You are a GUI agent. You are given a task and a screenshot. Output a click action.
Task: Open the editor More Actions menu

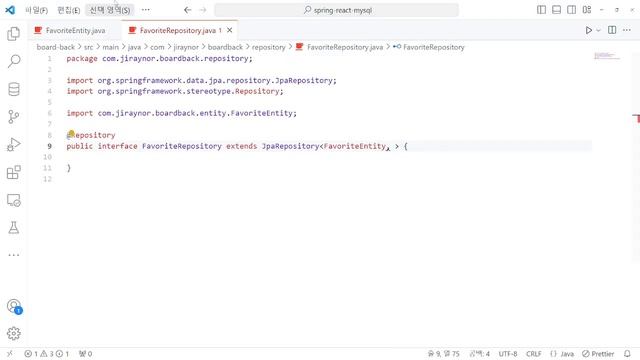[x=627, y=30]
